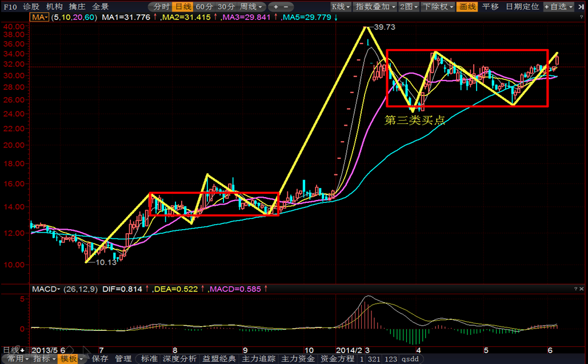Open the F10 company info

coord(10,7)
